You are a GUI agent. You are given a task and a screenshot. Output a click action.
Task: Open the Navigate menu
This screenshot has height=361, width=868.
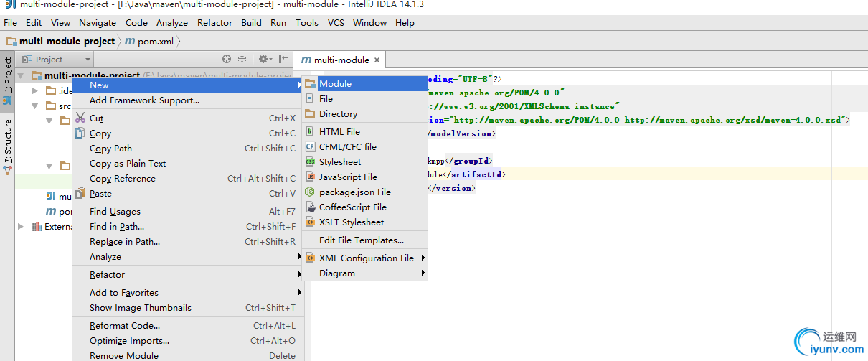point(98,22)
